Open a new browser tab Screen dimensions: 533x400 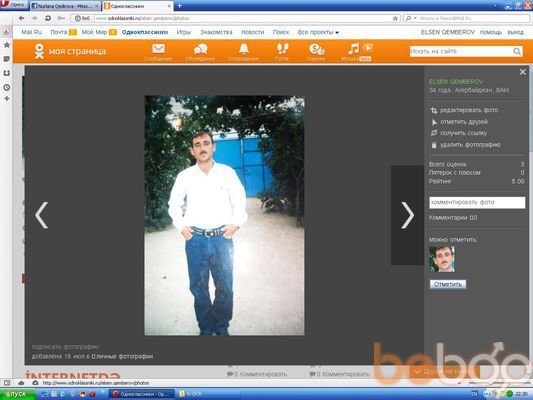[x=179, y=6]
